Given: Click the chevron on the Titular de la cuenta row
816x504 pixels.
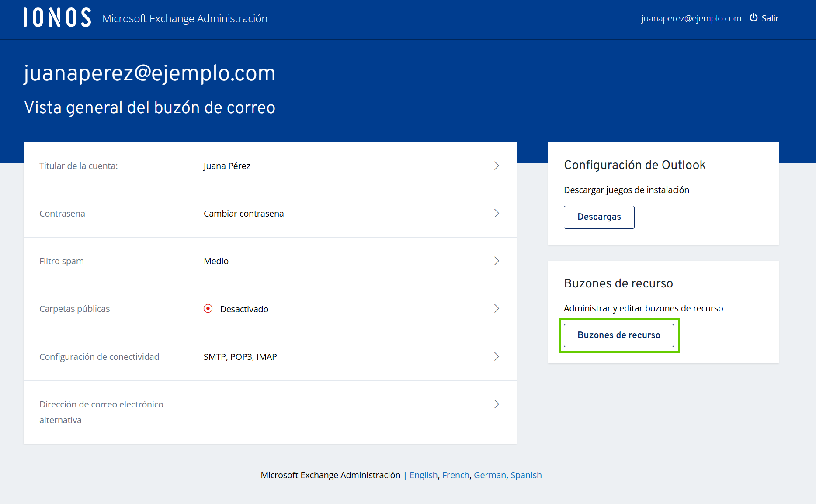Looking at the screenshot, I should pos(497,166).
